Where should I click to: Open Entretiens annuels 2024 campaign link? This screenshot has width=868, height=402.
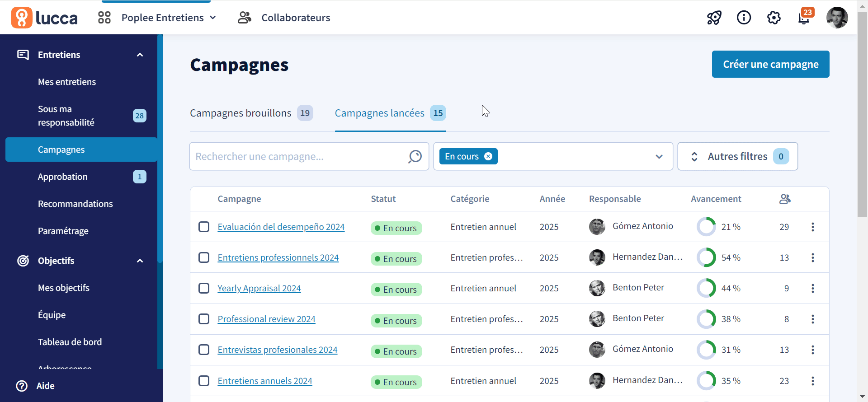point(265,381)
